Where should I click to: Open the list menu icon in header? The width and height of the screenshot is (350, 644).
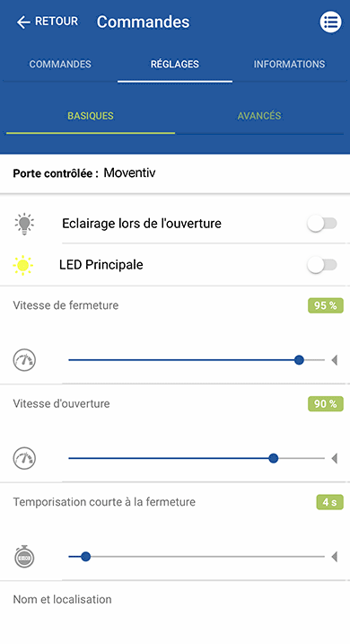coord(330,22)
